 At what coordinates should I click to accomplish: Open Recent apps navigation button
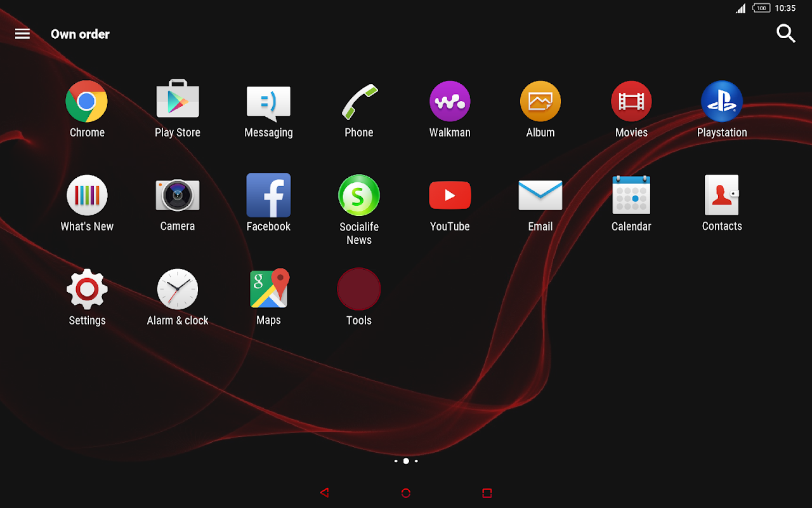tap(487, 493)
